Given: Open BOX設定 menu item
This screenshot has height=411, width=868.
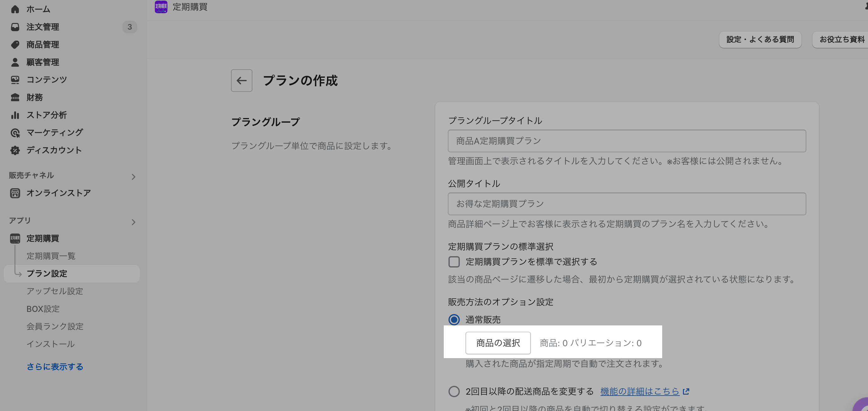Looking at the screenshot, I should click(x=43, y=309).
